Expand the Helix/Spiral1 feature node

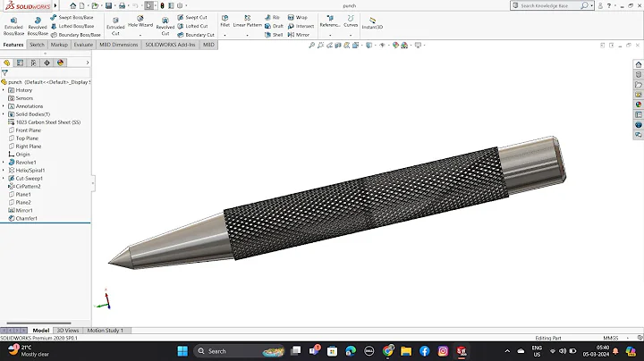pyautogui.click(x=4, y=171)
